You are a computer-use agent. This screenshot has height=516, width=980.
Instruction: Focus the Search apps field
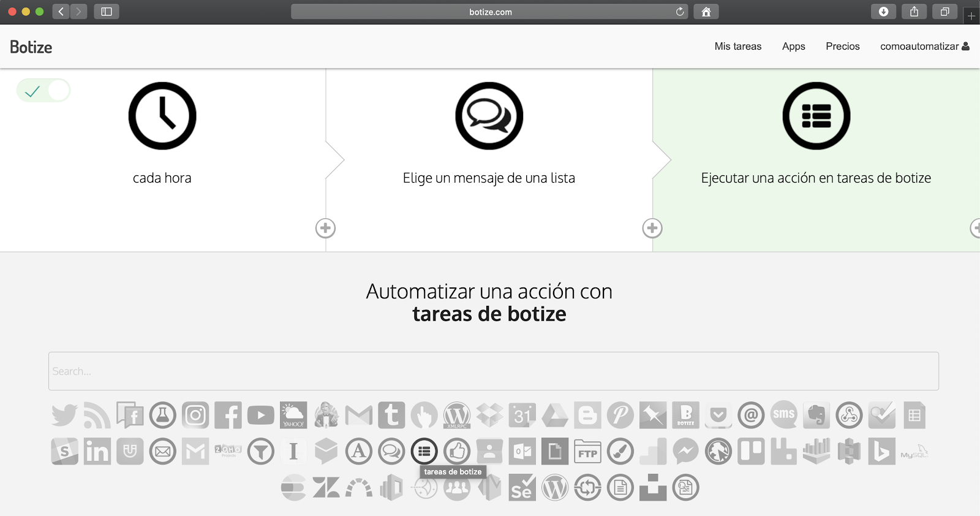pyautogui.click(x=494, y=371)
